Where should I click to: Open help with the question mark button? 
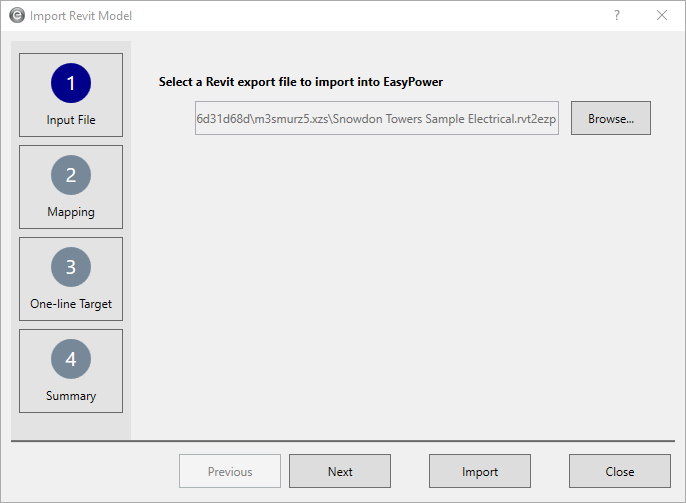617,16
